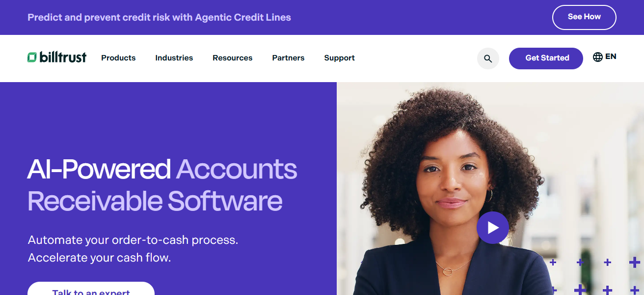Click the purple plus-sign pattern decoration
Viewport: 644px width, 295px height.
tap(594, 276)
